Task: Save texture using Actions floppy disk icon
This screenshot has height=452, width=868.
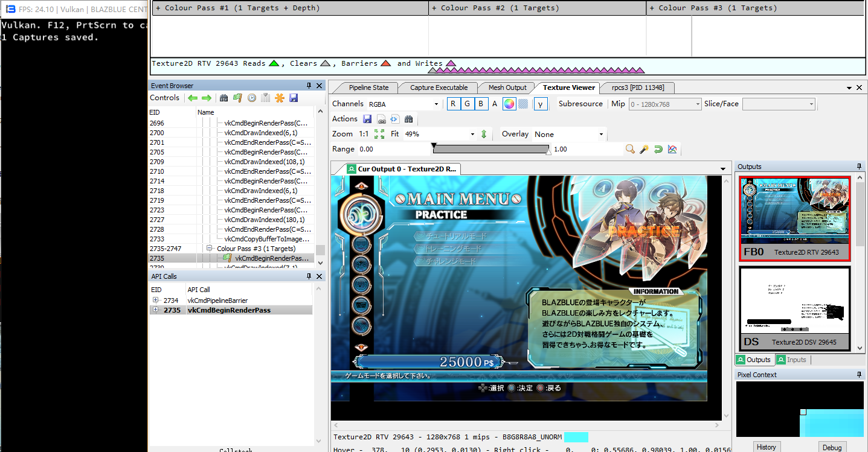Action: tap(367, 119)
